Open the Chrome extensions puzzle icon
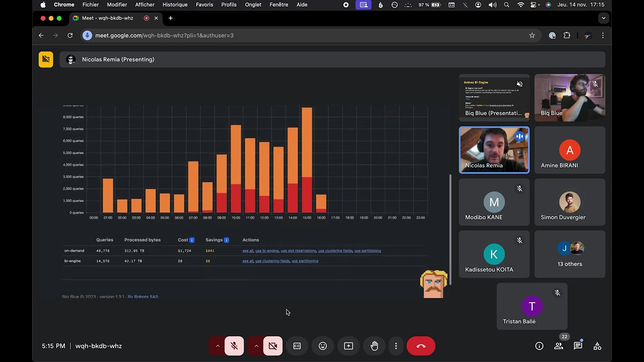The width and height of the screenshot is (644, 362). click(x=567, y=35)
